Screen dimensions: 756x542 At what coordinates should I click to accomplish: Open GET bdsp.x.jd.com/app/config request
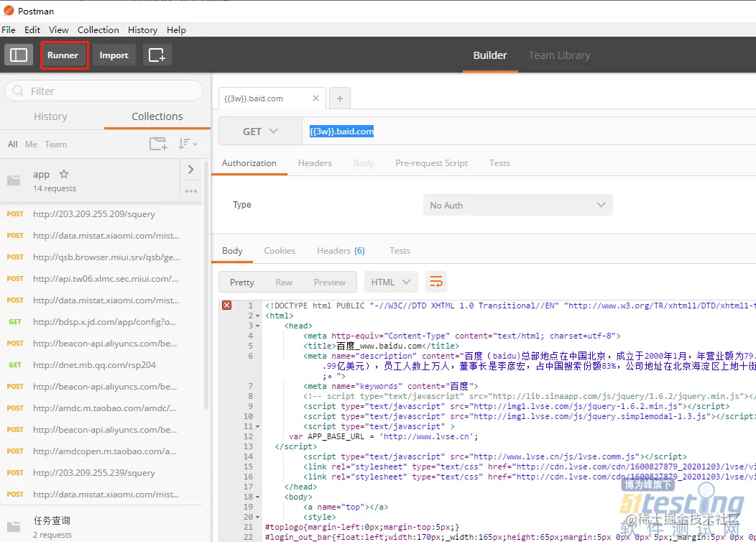tap(101, 321)
